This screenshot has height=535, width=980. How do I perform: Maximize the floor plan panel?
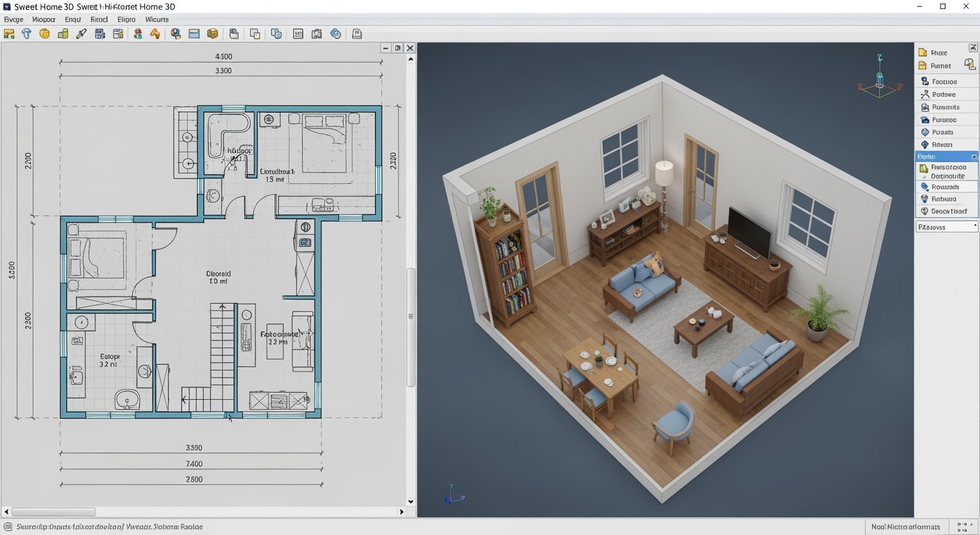[x=398, y=48]
